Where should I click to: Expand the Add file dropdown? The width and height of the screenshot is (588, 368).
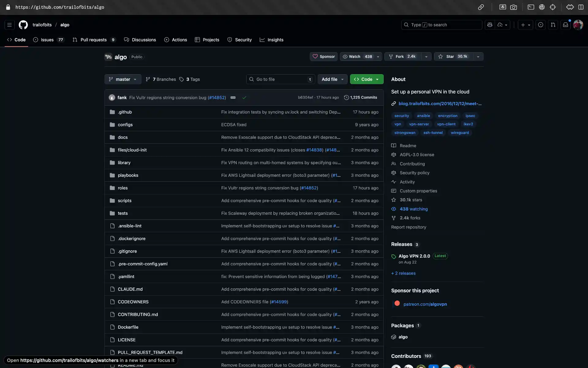point(332,79)
